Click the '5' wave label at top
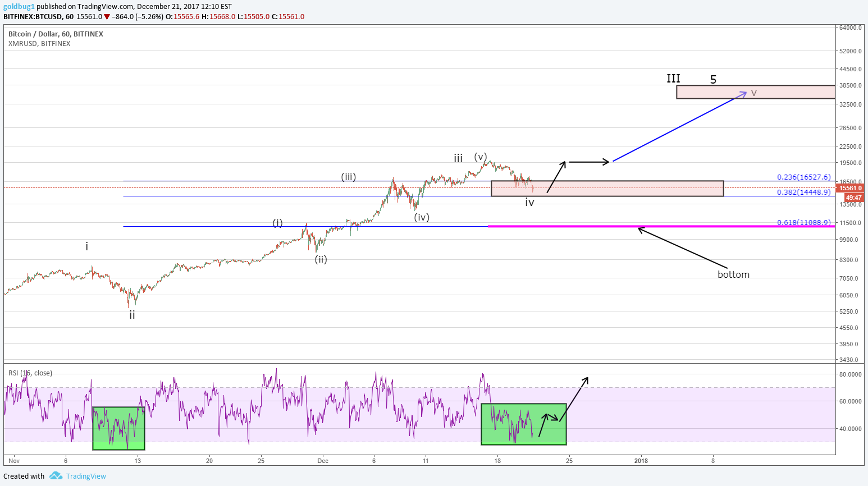The width and height of the screenshot is (868, 486). coord(713,80)
